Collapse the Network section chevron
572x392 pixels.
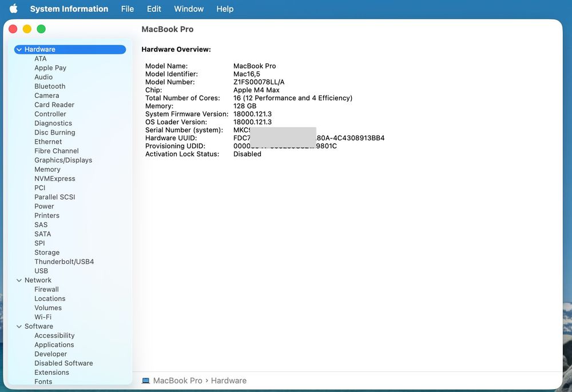point(19,280)
